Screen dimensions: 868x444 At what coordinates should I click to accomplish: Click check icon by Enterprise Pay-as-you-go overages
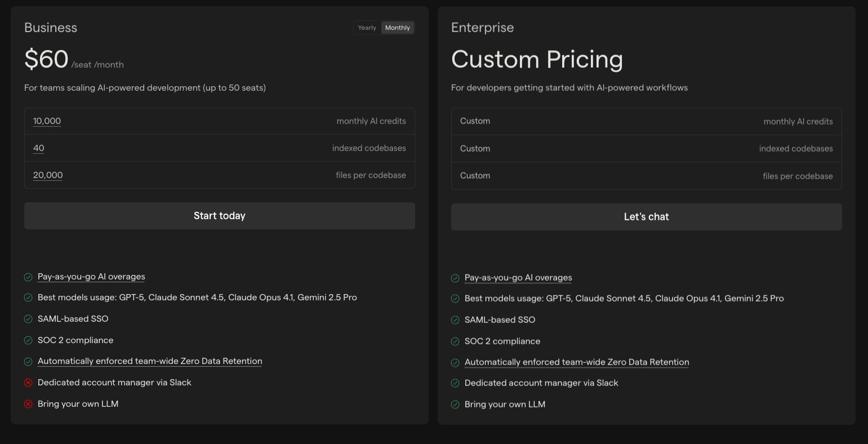(x=455, y=278)
